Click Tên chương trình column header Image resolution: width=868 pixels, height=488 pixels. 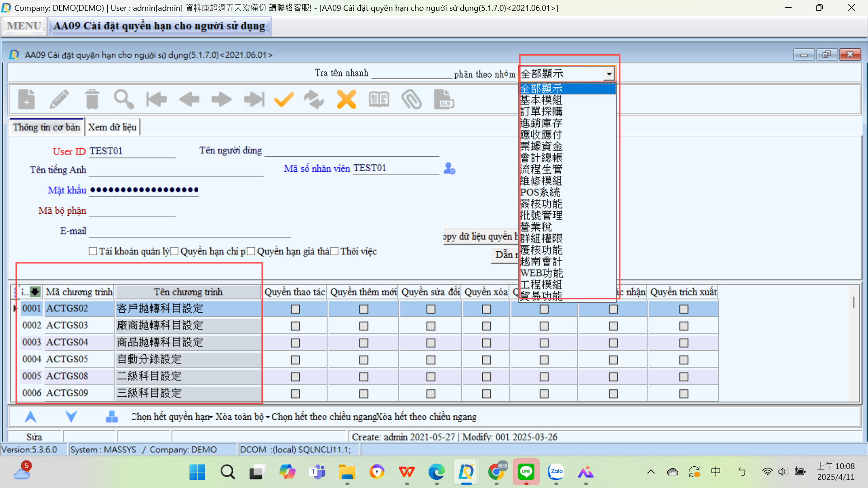(188, 292)
